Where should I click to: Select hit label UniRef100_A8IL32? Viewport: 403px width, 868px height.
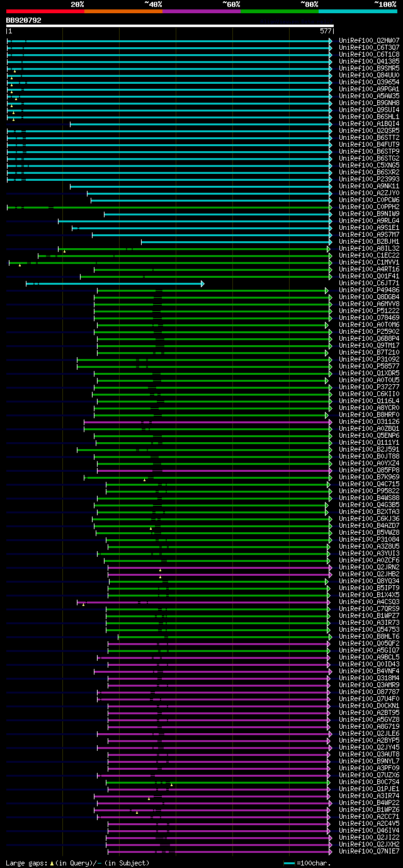click(369, 248)
